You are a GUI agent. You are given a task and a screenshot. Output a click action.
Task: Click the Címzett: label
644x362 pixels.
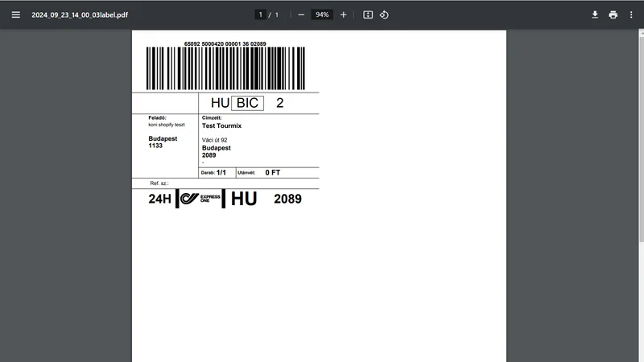pyautogui.click(x=212, y=117)
